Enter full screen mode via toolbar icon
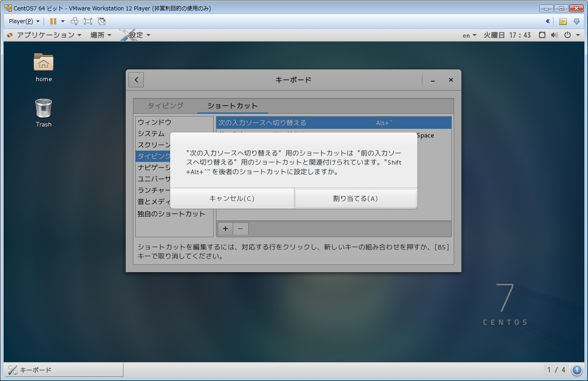This screenshot has height=381, width=588. click(x=88, y=21)
